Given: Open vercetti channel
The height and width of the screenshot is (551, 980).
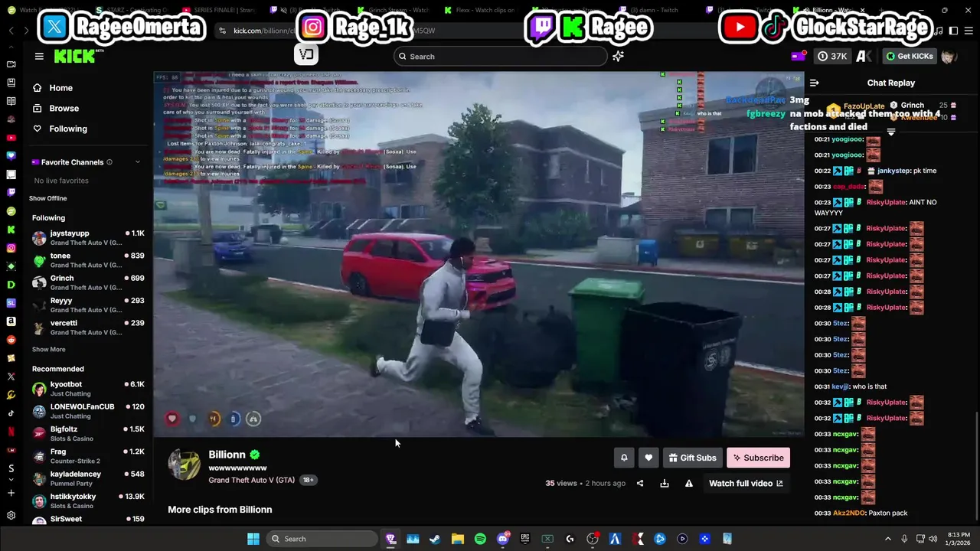Looking at the screenshot, I should 88,328.
